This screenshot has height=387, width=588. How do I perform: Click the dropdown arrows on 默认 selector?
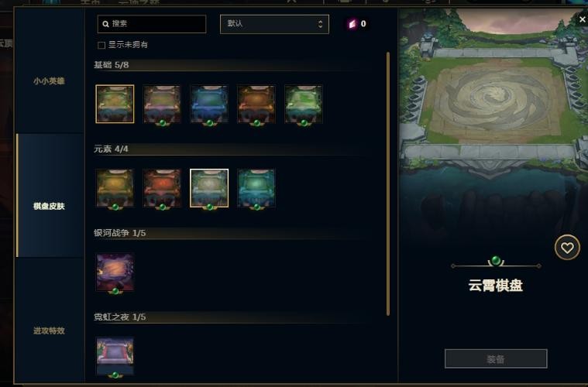[320, 24]
